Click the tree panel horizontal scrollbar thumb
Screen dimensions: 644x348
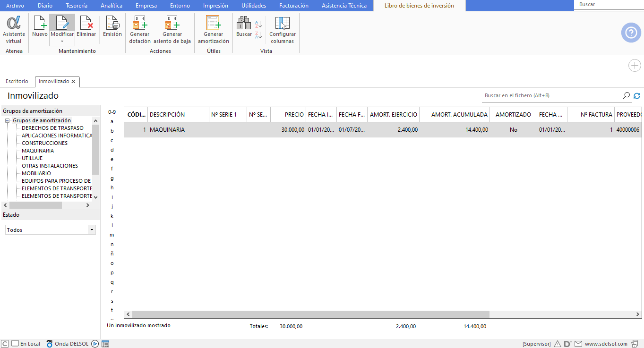36,205
